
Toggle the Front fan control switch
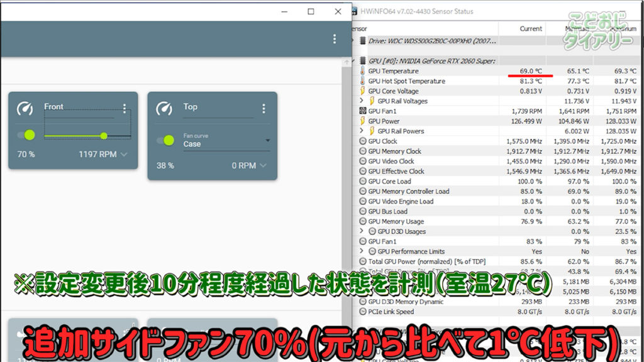[26, 135]
